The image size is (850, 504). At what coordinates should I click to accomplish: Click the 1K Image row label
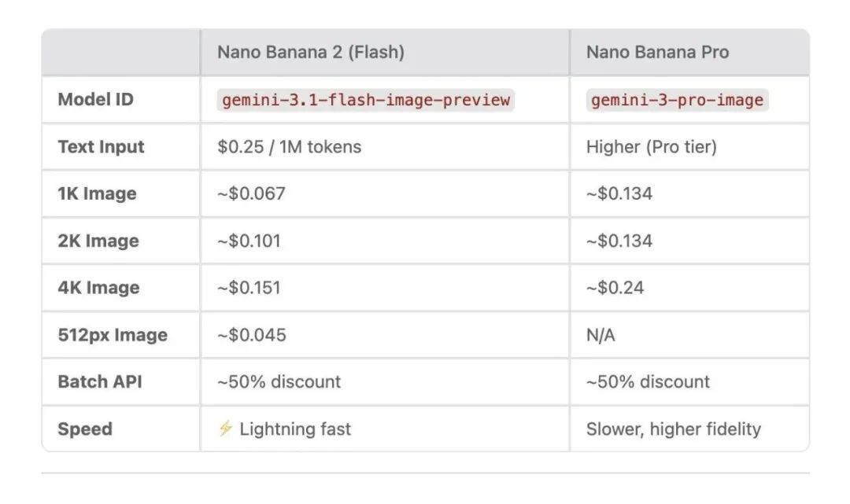coord(97,193)
